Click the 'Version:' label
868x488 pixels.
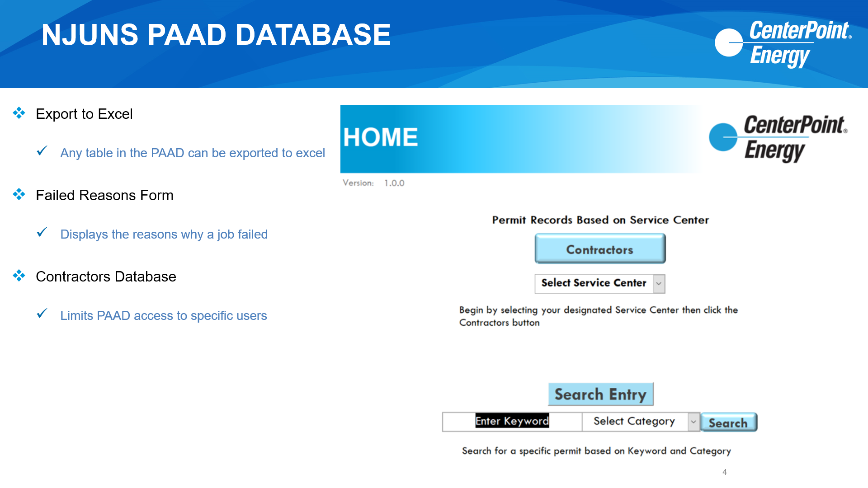coord(358,183)
